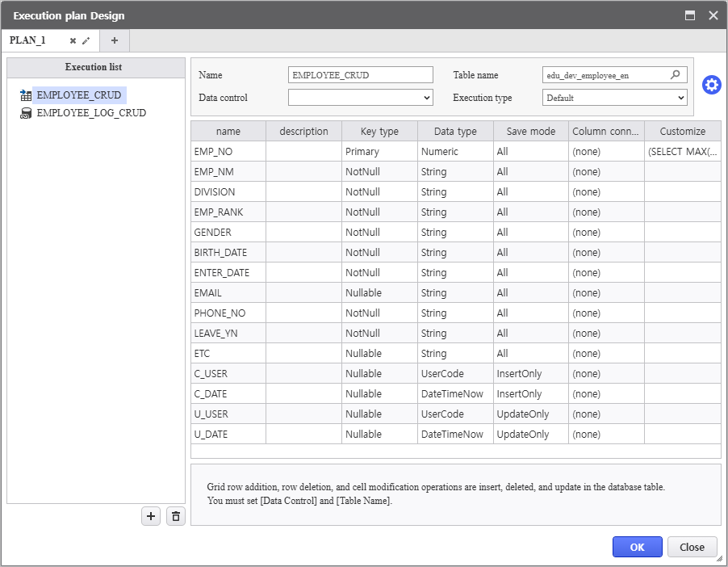Add a new plan tab with plus

(x=114, y=40)
